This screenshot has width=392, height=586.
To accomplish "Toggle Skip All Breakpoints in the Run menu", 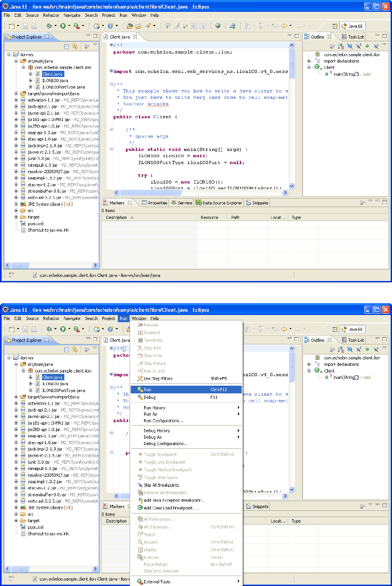I will tap(186, 485).
